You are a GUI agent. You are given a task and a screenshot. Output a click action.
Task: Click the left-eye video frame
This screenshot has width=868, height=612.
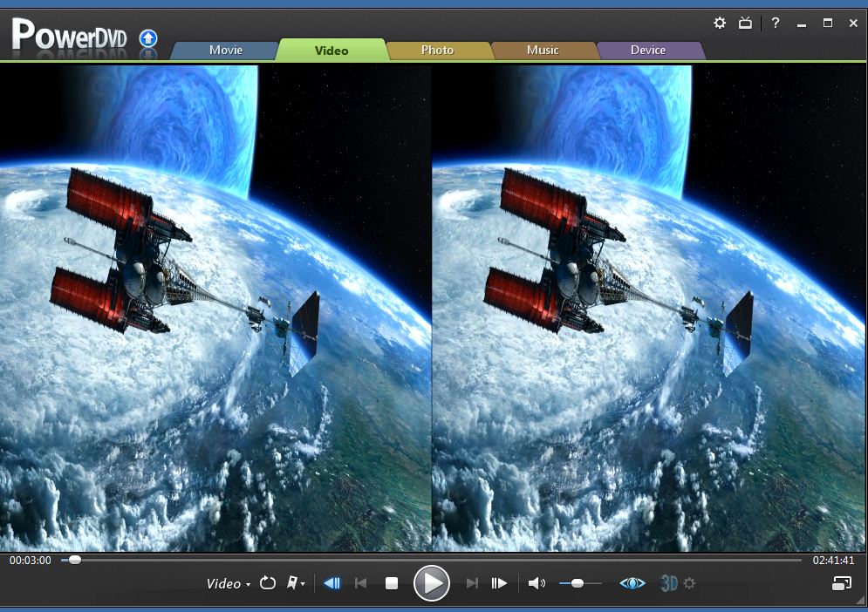(215, 309)
